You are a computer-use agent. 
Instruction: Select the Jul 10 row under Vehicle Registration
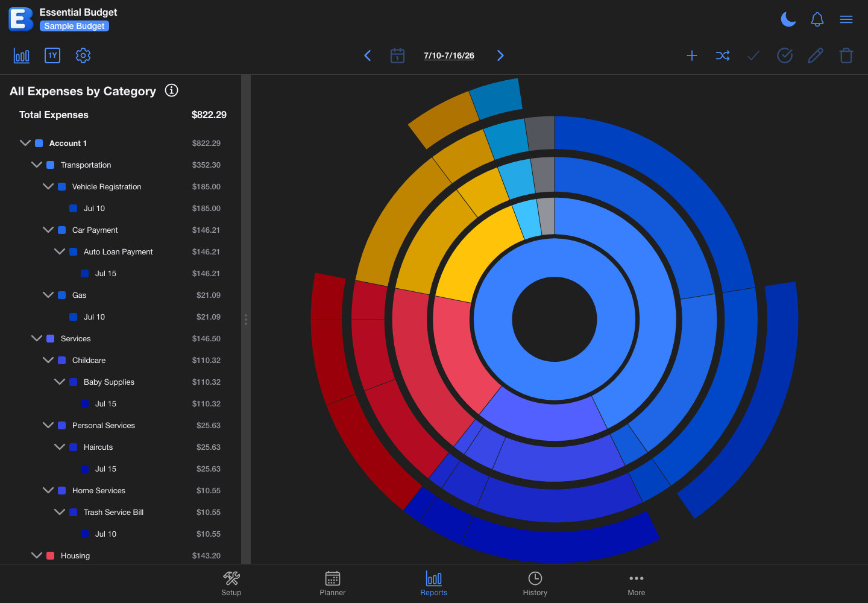pos(121,208)
